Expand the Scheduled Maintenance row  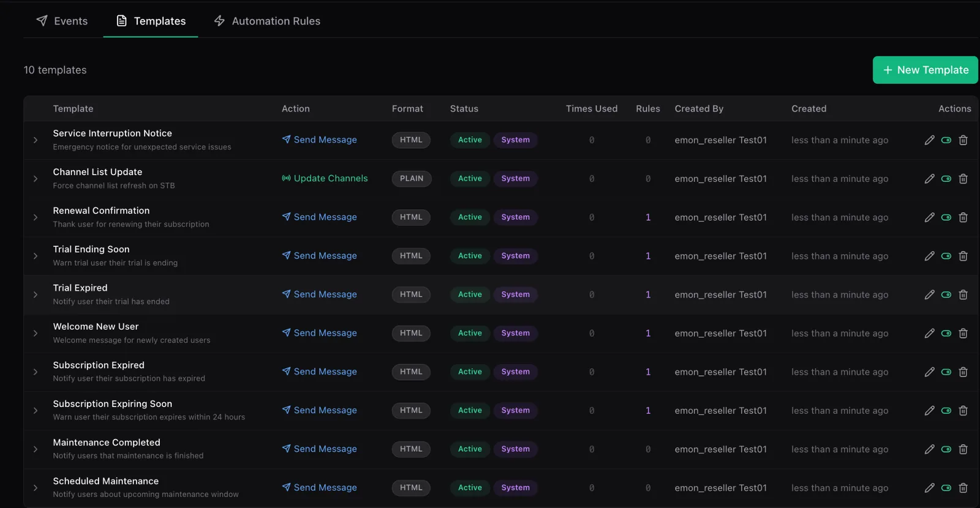pos(36,488)
